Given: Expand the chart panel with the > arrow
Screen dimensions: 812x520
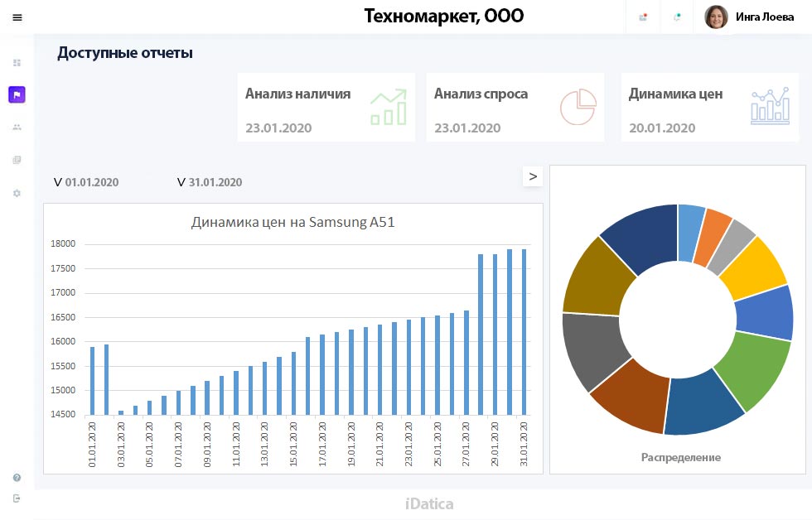Looking at the screenshot, I should point(533,176).
